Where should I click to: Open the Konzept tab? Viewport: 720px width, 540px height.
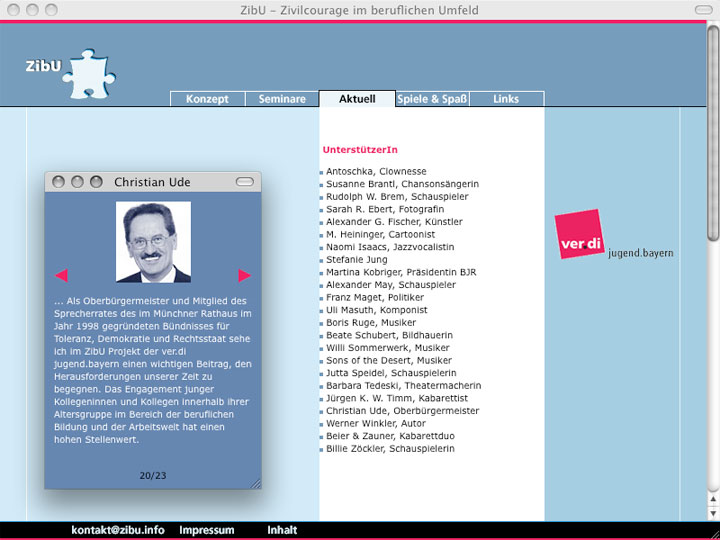(x=207, y=99)
